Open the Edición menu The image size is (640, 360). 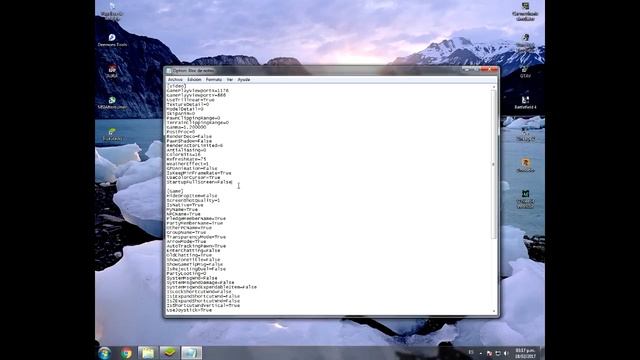click(x=194, y=80)
